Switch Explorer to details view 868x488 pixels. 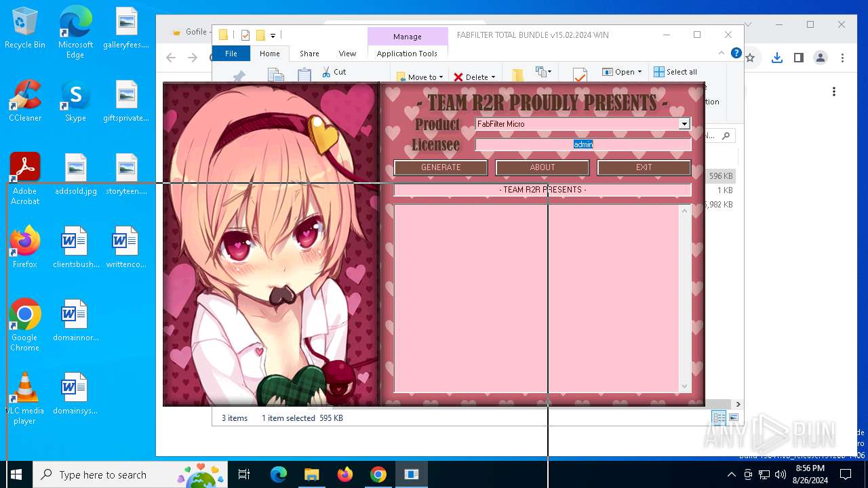coord(719,418)
